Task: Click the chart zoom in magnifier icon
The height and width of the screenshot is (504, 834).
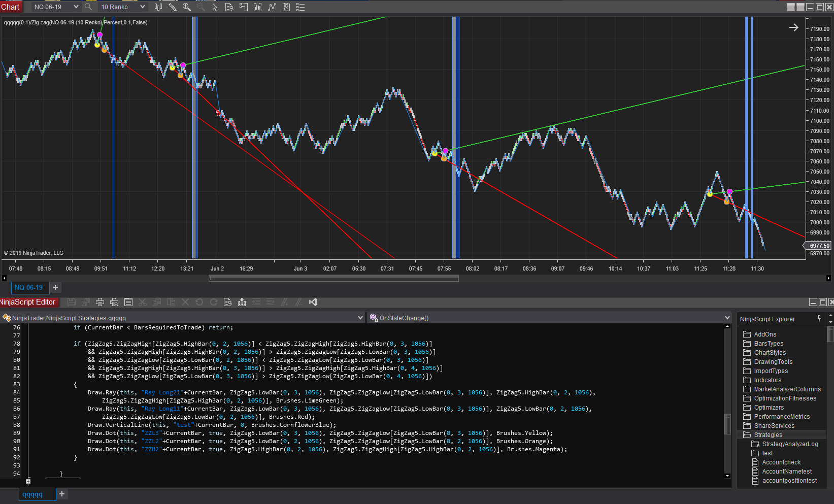Action: point(186,7)
